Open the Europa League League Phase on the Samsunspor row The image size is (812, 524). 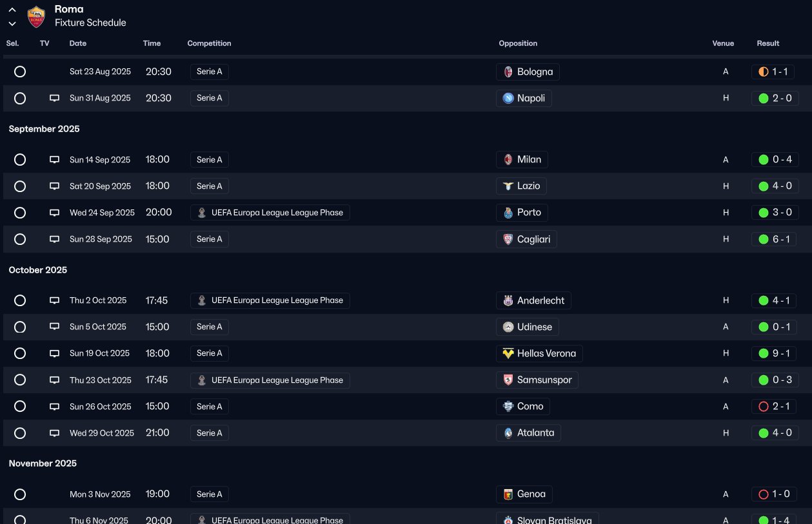(x=270, y=380)
